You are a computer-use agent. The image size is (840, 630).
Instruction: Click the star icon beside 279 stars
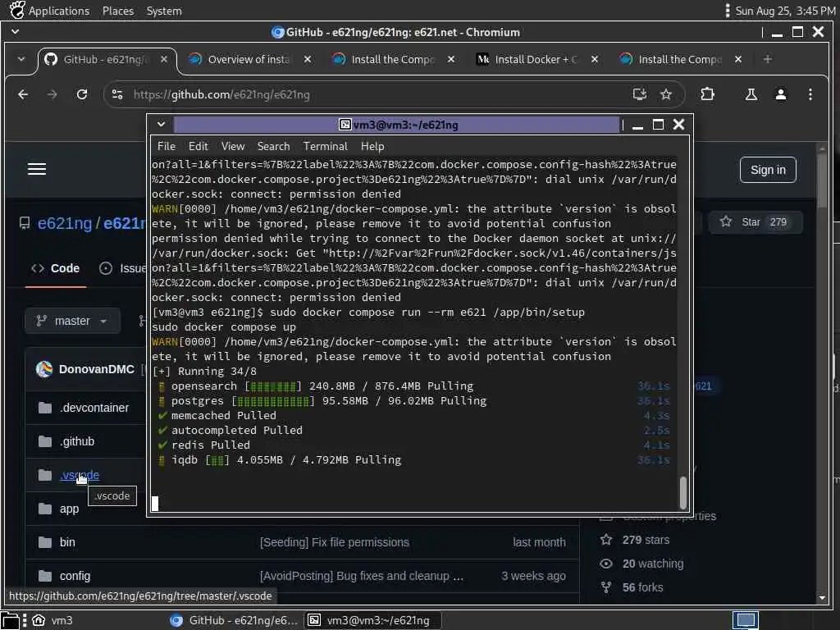[606, 540]
